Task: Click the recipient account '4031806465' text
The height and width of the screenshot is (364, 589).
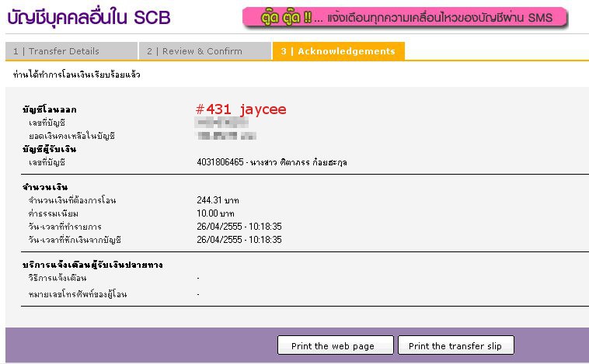Action: (x=220, y=162)
